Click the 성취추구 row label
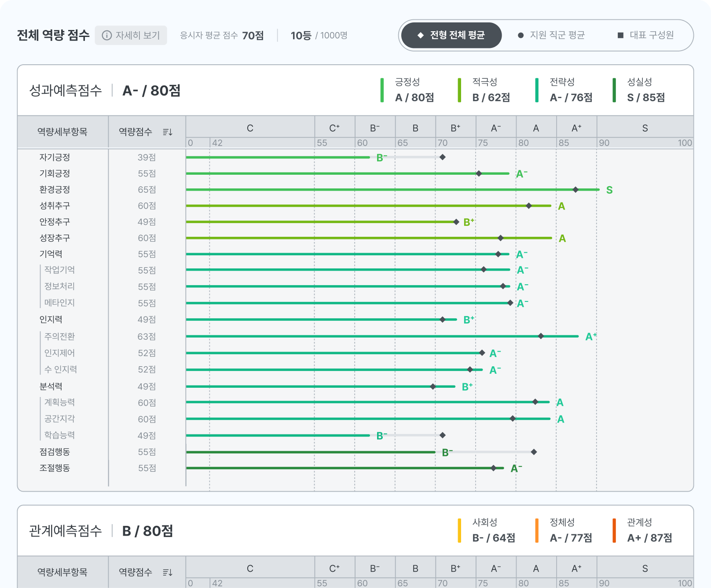This screenshot has width=711, height=588. pyautogui.click(x=55, y=206)
